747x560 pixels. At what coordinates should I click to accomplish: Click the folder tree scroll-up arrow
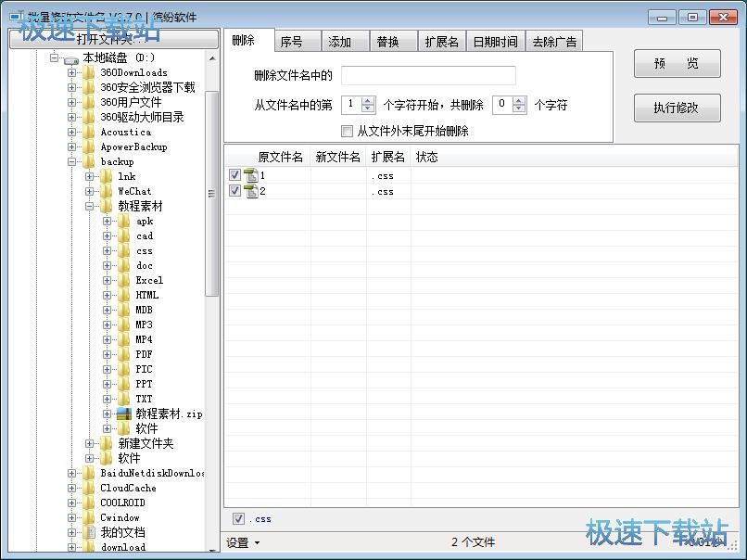pos(212,58)
